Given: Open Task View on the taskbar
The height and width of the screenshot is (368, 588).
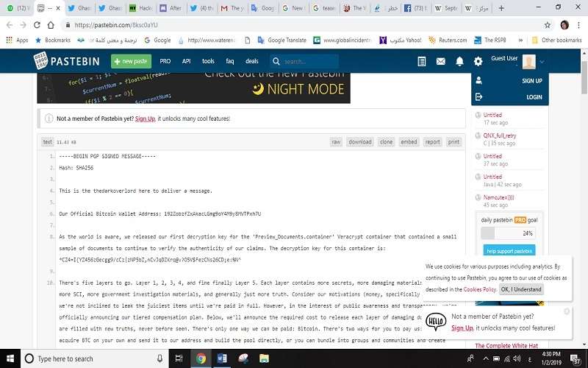Looking at the screenshot, I should click(x=179, y=358).
